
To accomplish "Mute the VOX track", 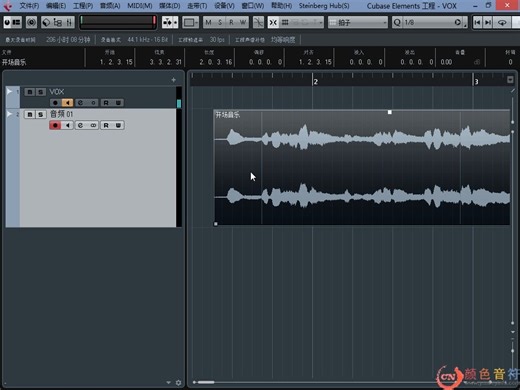I will pyautogui.click(x=29, y=92).
